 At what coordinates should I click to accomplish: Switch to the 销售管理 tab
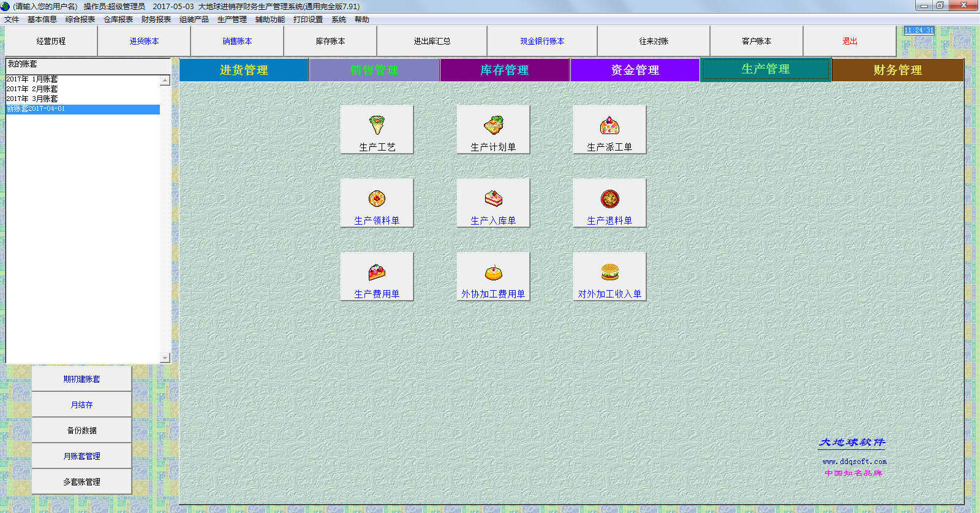(x=374, y=70)
